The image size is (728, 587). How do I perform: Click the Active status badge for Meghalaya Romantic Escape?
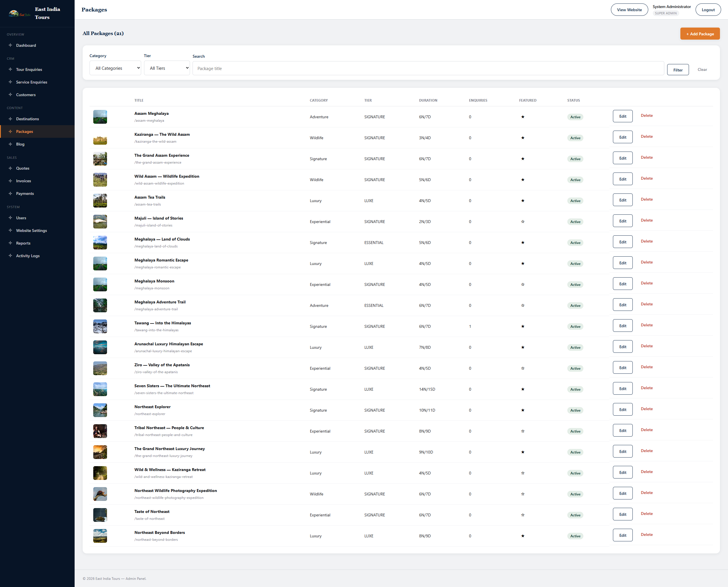[575, 264]
